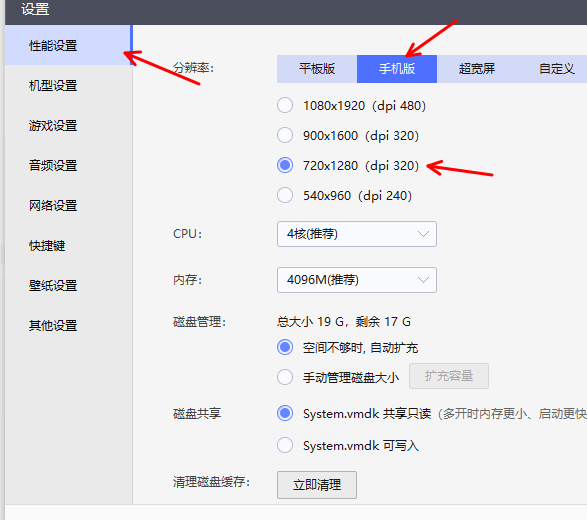Go to 游戏设置 section

click(x=69, y=125)
